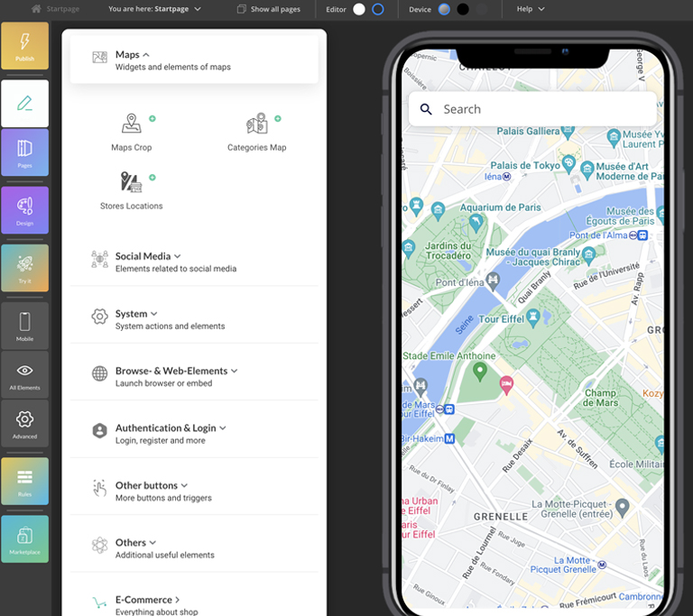Screen dimensions: 693x616
Task: Expand Authentication & Login category
Action: point(223,428)
